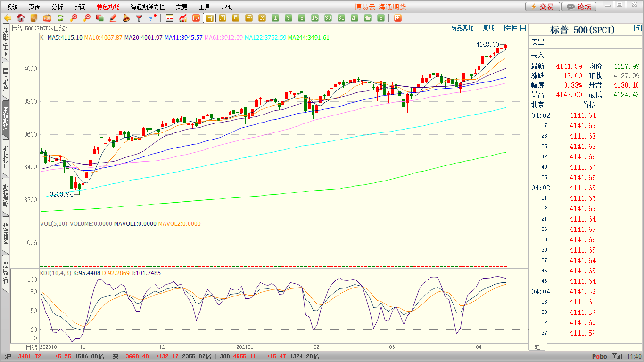
Task: Click the orange X period icon
Action: (262, 18)
